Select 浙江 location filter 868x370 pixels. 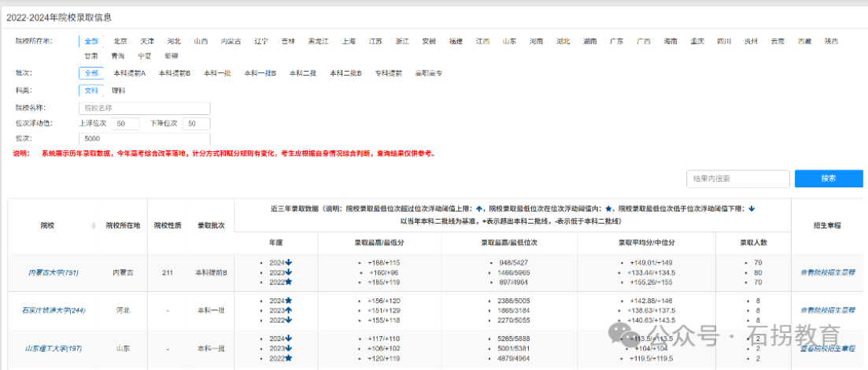(402, 42)
